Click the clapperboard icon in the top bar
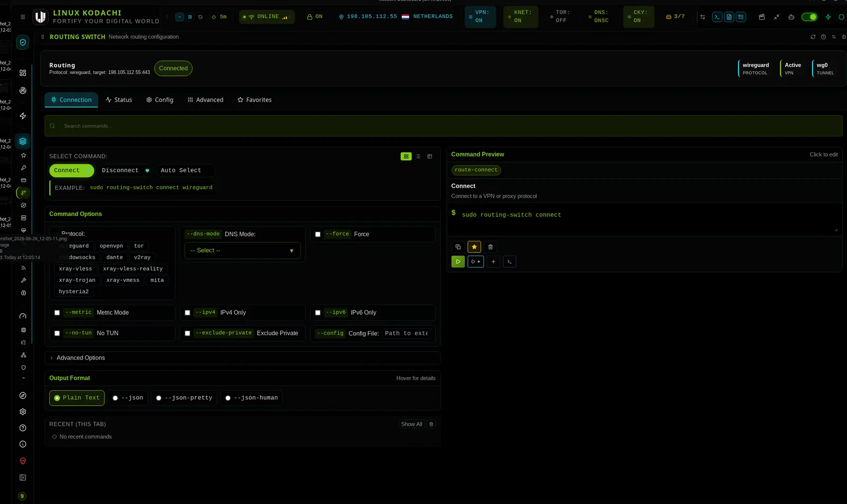This screenshot has width=847, height=504. (762, 17)
